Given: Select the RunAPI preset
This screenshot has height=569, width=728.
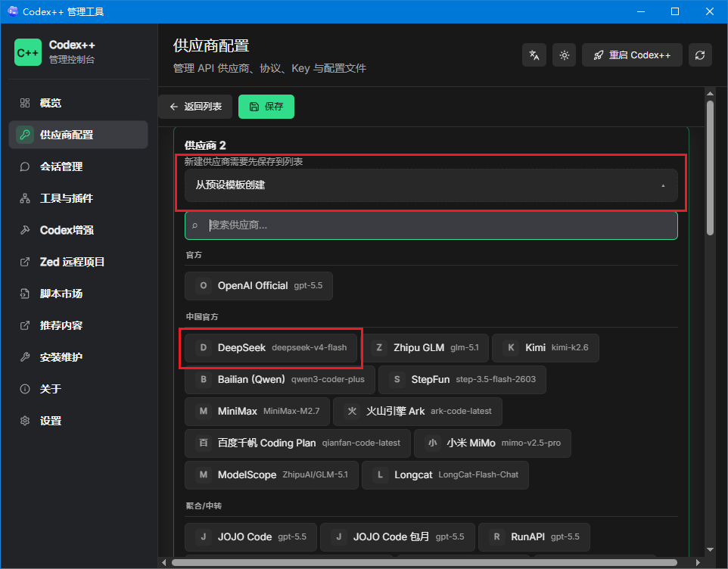Looking at the screenshot, I should [534, 537].
